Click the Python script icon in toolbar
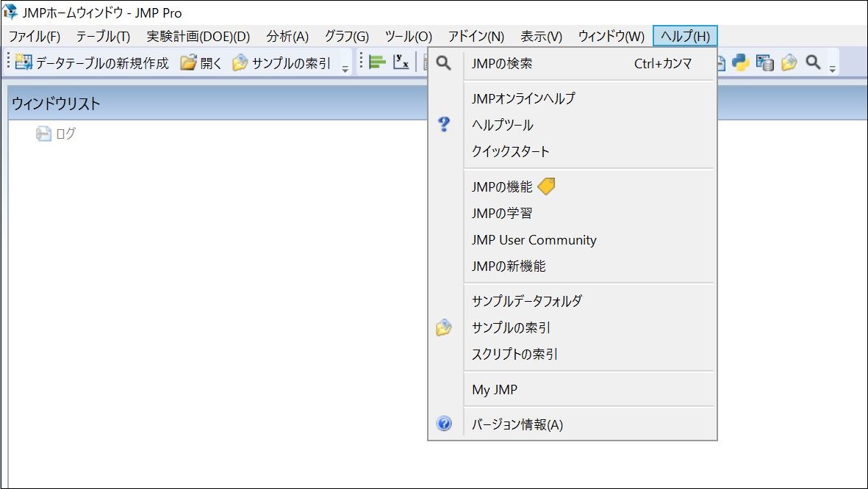The width and height of the screenshot is (868, 489). point(742,63)
